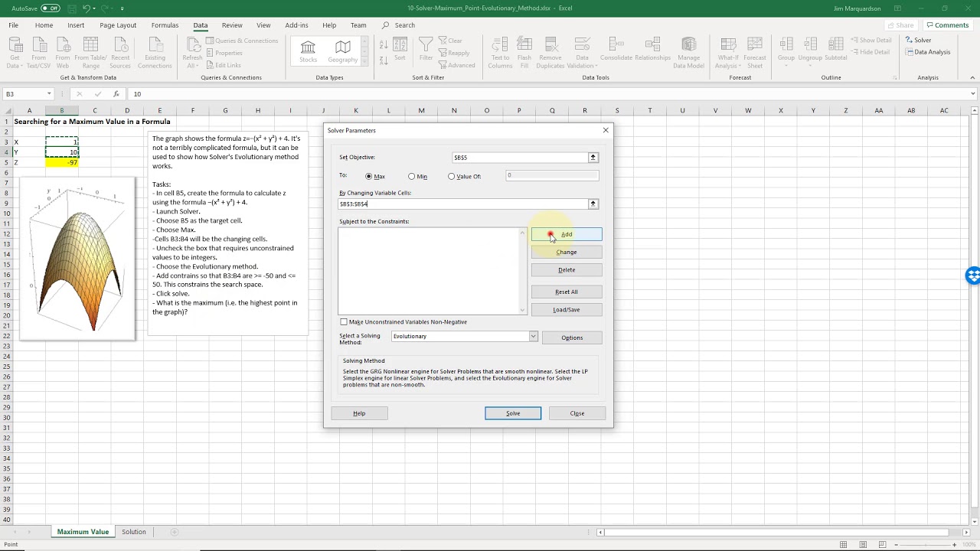Open Data Analysis tool
Viewport: 980px width, 551px height.
click(927, 52)
